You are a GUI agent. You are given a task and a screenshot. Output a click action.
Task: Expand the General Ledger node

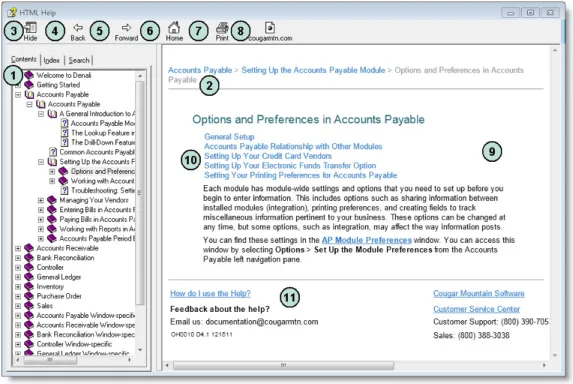pyautogui.click(x=18, y=277)
